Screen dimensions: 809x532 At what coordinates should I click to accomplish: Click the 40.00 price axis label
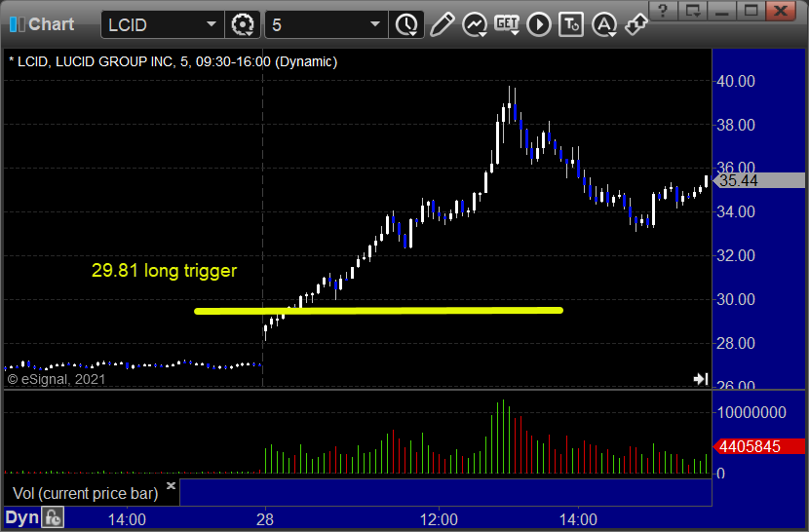click(x=736, y=81)
